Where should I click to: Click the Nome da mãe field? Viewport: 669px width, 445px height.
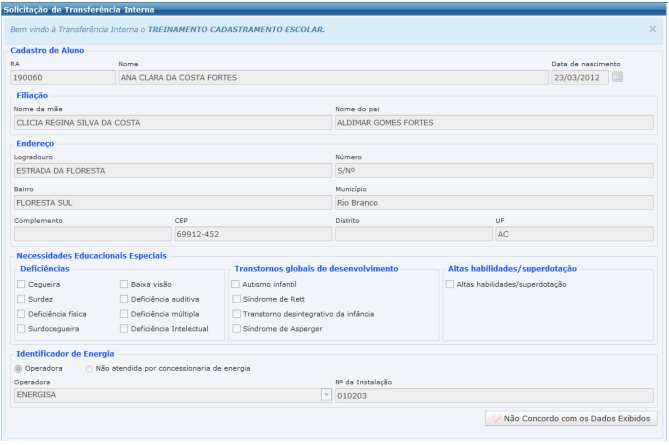[x=170, y=122]
